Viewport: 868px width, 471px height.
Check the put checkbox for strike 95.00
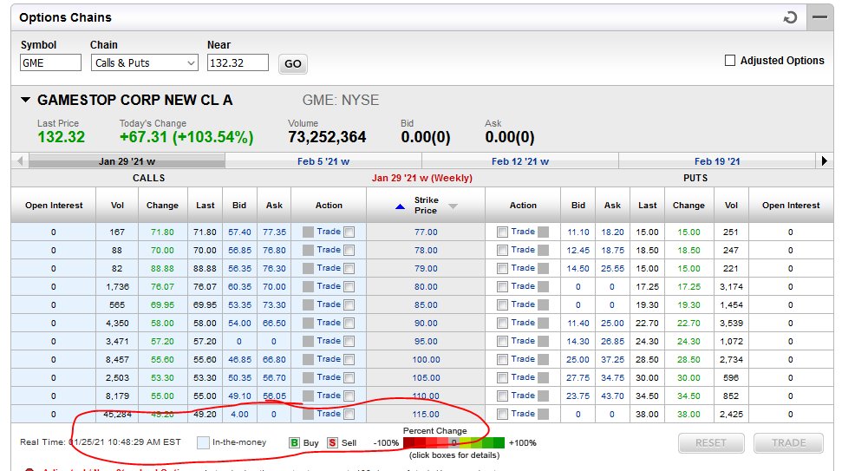(x=502, y=342)
